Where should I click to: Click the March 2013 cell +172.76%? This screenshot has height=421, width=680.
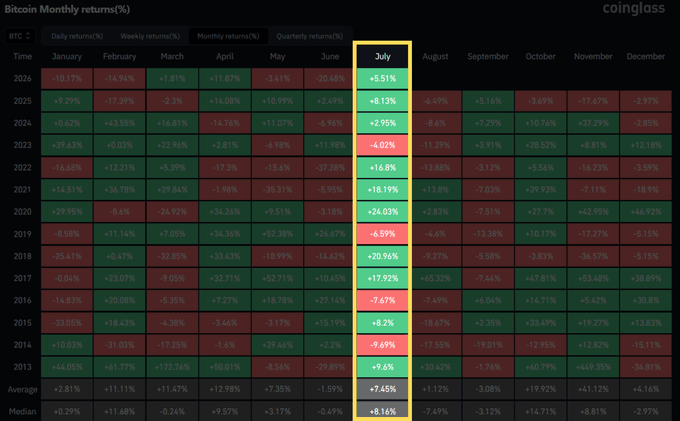[x=172, y=367]
